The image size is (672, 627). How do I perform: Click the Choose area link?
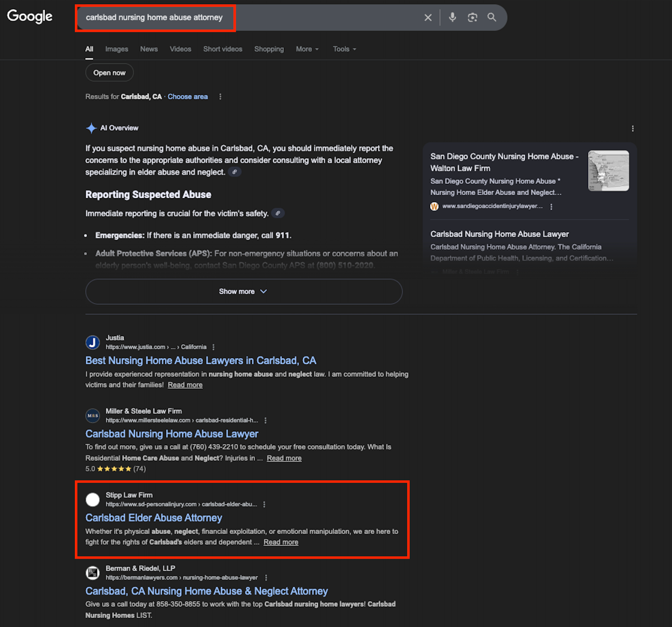click(188, 97)
